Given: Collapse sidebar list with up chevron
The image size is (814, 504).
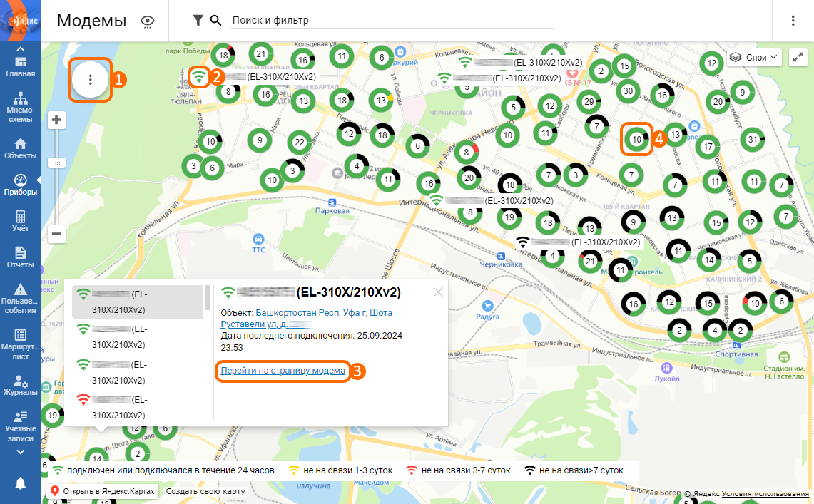Looking at the screenshot, I should 20,48.
